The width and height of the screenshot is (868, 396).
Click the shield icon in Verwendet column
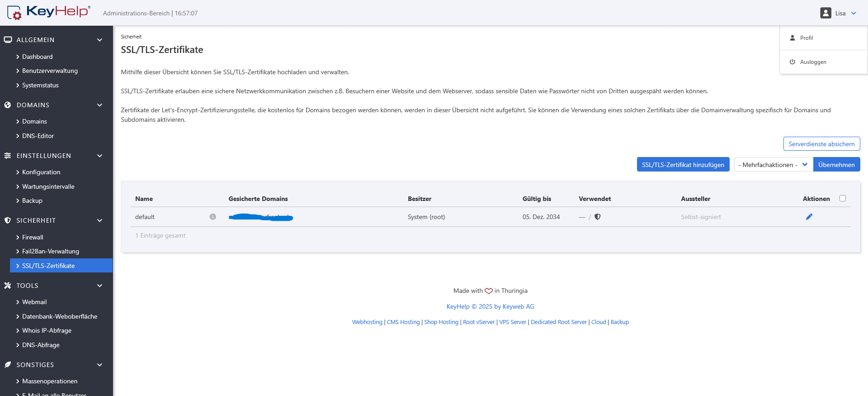coord(597,217)
